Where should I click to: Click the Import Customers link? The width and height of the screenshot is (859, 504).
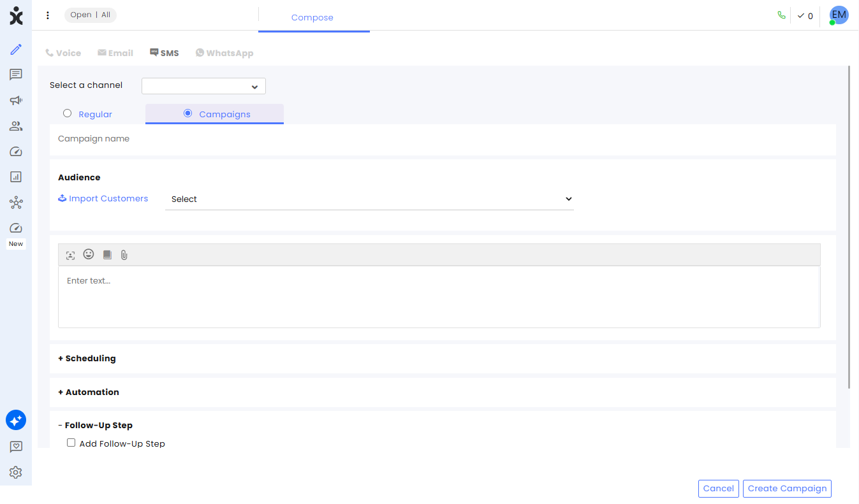pyautogui.click(x=103, y=199)
